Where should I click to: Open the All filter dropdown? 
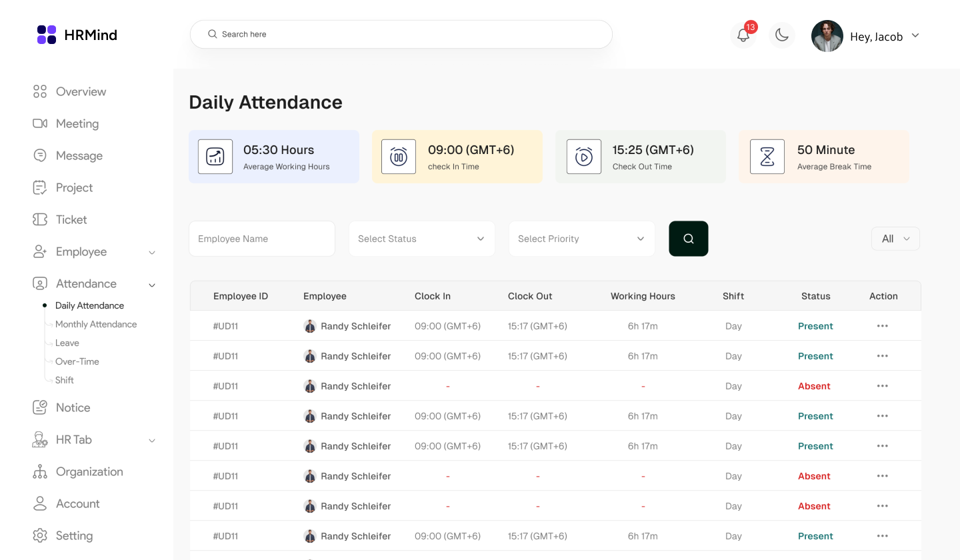(895, 238)
